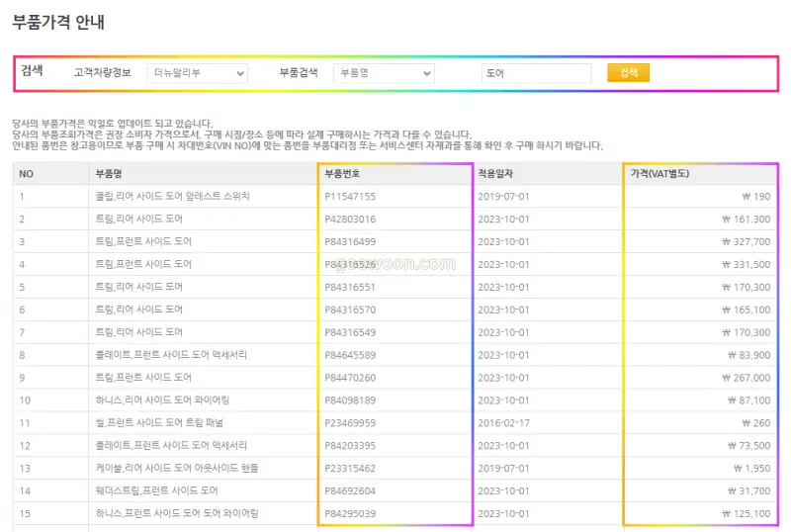Click part number P84098189
Viewport: 791px width, 532px height.
click(350, 400)
